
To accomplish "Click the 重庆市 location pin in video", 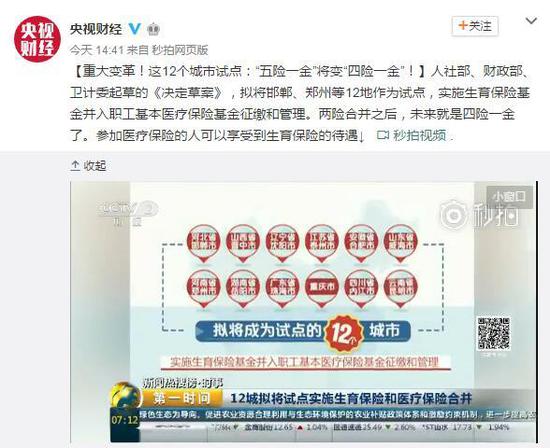I will click(x=321, y=288).
